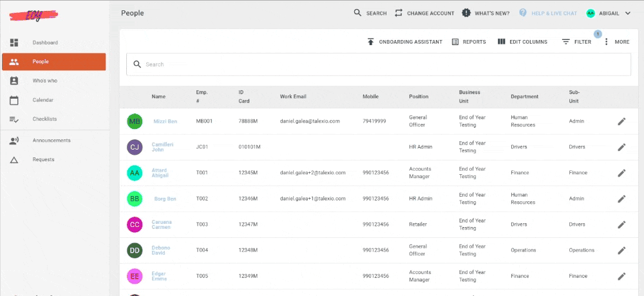This screenshot has width=644, height=296.
Task: Click the Requests triangle icon
Action: [x=14, y=159]
